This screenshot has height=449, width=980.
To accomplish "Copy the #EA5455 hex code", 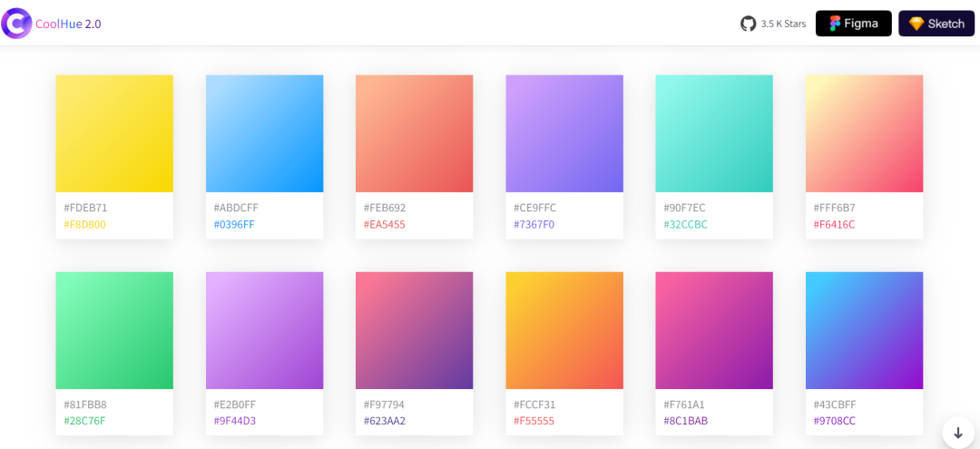I will pos(385,224).
